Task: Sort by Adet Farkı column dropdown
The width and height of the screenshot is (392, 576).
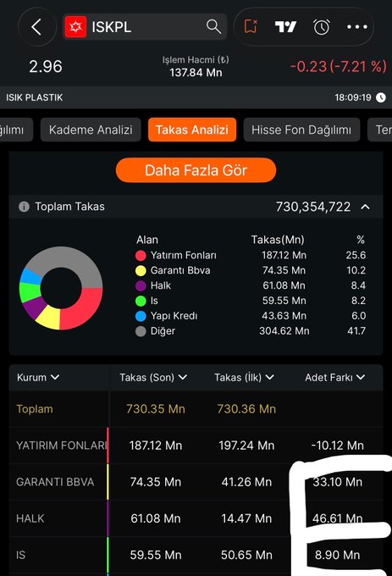Action: click(334, 377)
